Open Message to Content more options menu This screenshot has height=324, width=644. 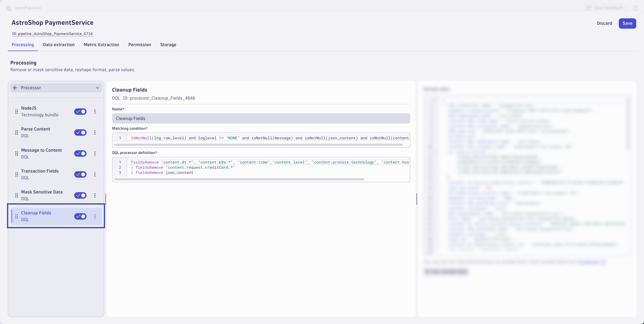coord(95,153)
